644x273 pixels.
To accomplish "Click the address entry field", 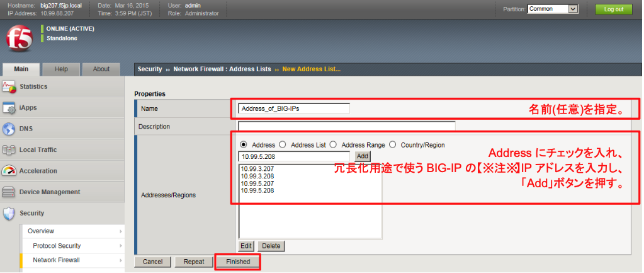I will click(x=294, y=156).
